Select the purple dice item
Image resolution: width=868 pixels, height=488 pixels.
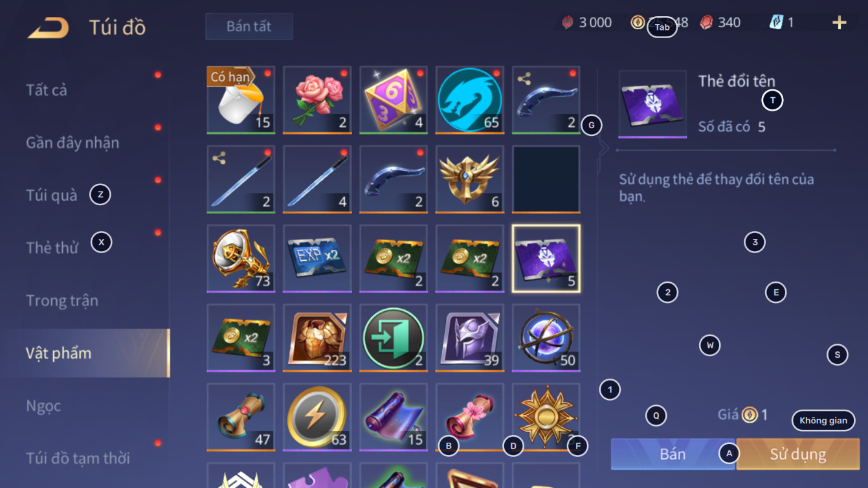pyautogui.click(x=394, y=100)
